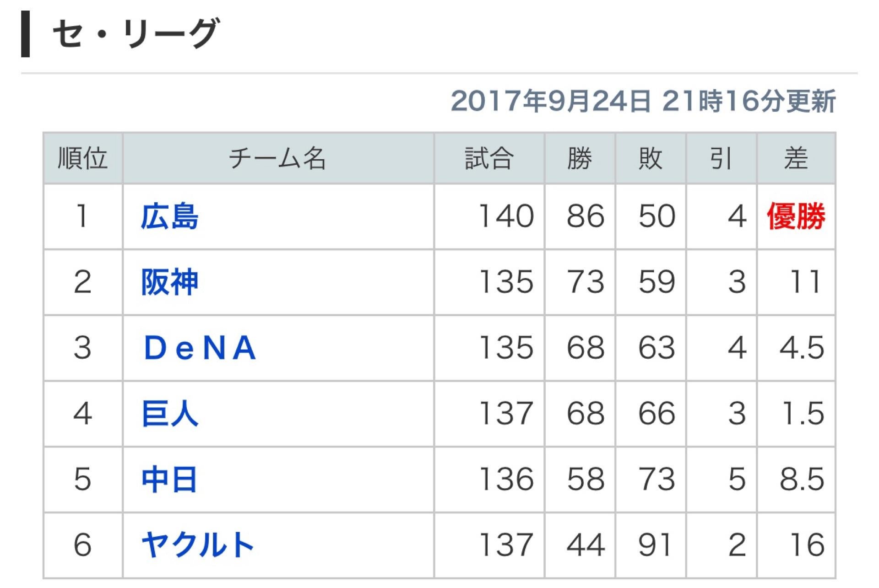Open the DeNA team link
Screen dimensions: 879x588
tap(200, 348)
